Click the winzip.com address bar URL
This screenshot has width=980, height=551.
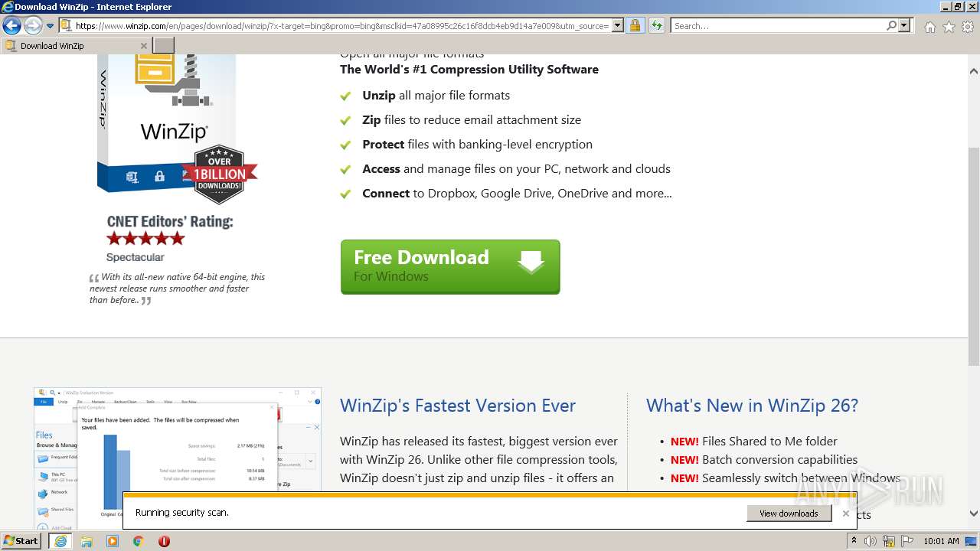click(342, 26)
